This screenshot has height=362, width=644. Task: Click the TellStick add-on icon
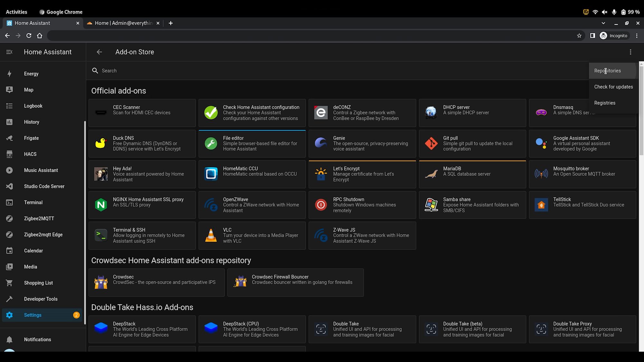tap(541, 205)
